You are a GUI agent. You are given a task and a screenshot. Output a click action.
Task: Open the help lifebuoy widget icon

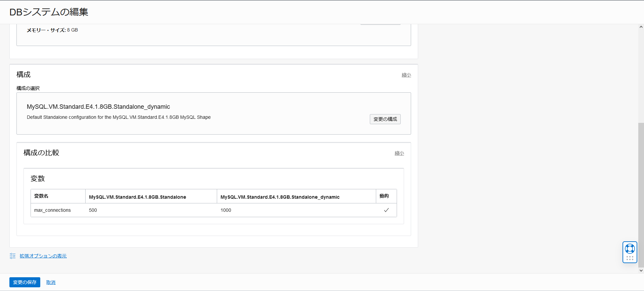click(630, 249)
